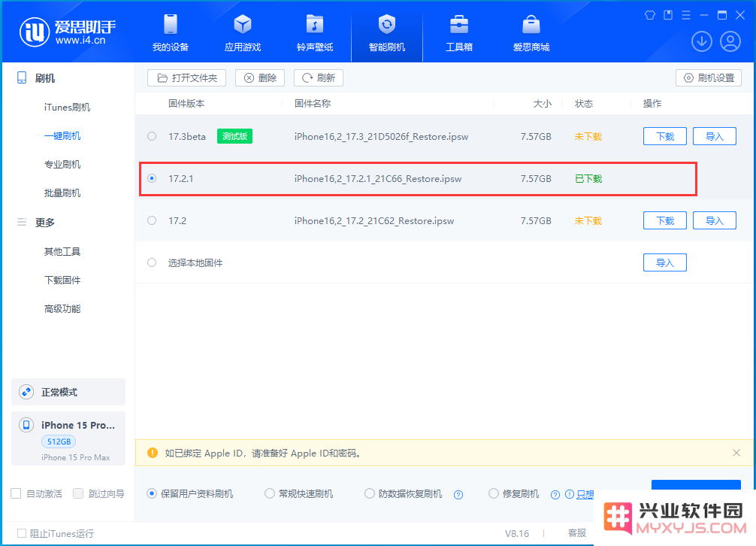Click the 已下载 status text
This screenshot has width=756, height=546.
tap(588, 179)
